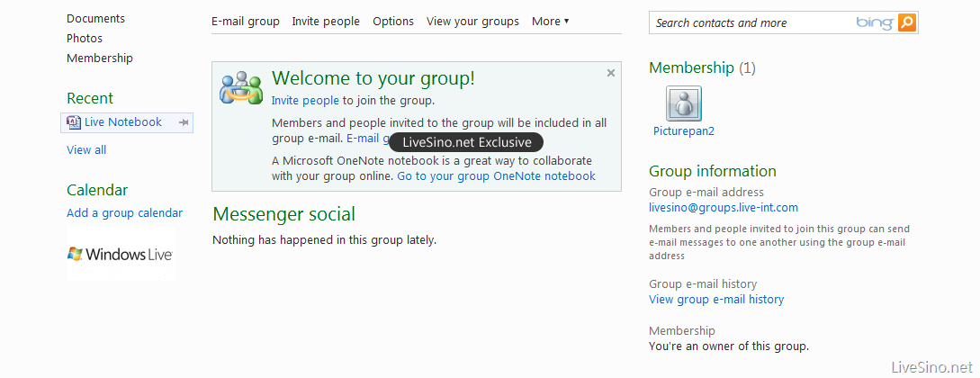Click the livesino@groups.live-int.com address
The image size is (980, 378).
(x=724, y=208)
